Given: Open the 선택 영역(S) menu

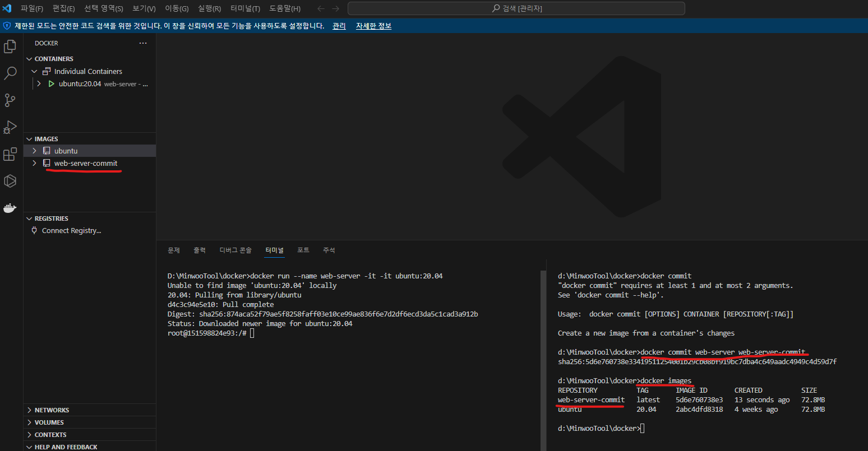Looking at the screenshot, I should point(104,8).
